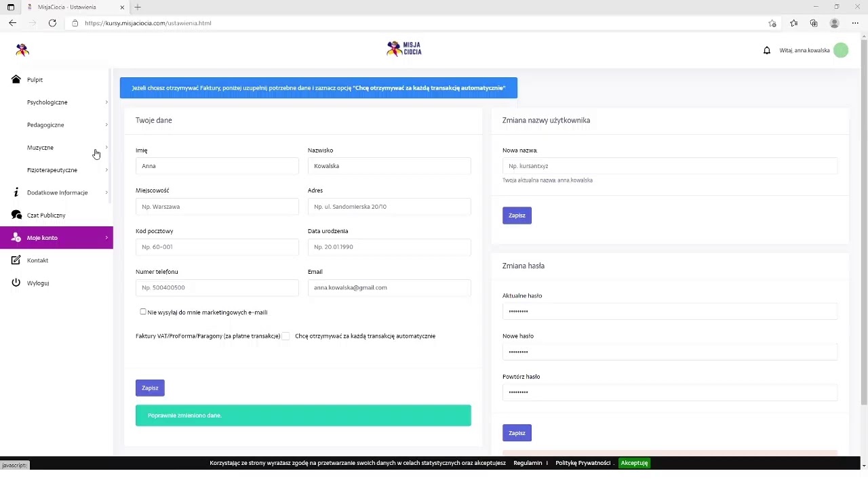The image size is (868, 488).
Task: Click the info icon beside Dodatkowe Informacje
Action: [16, 192]
